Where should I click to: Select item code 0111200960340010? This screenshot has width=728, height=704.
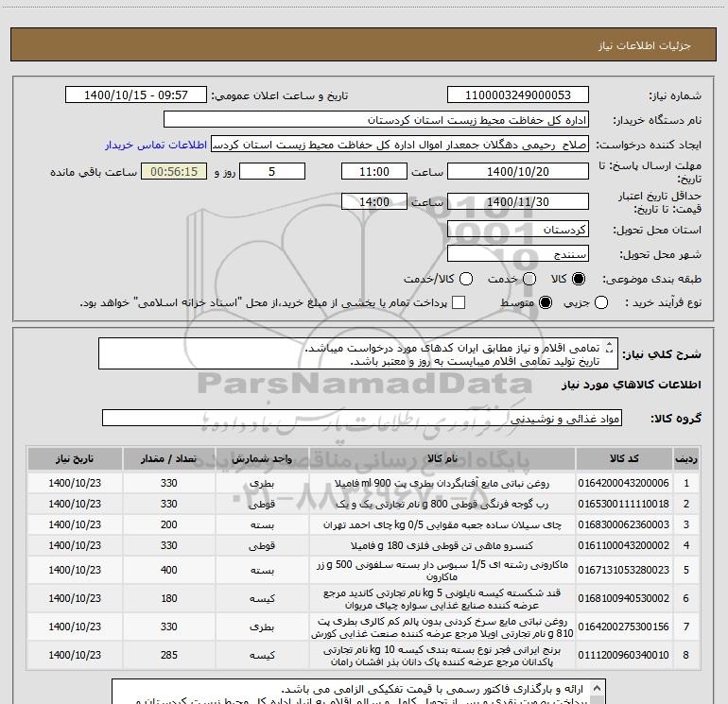(x=624, y=655)
